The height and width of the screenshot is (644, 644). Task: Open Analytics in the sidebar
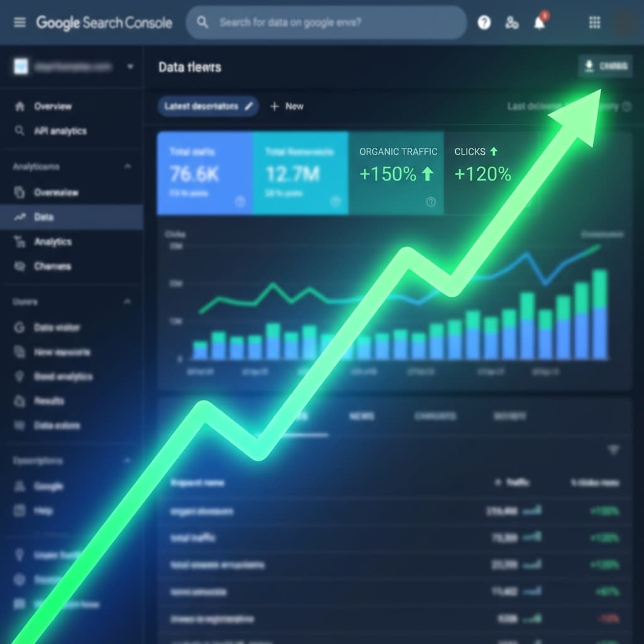[53, 241]
